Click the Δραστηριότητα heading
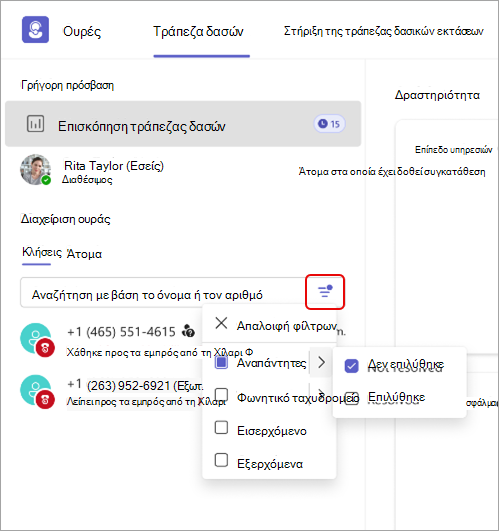 [x=437, y=95]
